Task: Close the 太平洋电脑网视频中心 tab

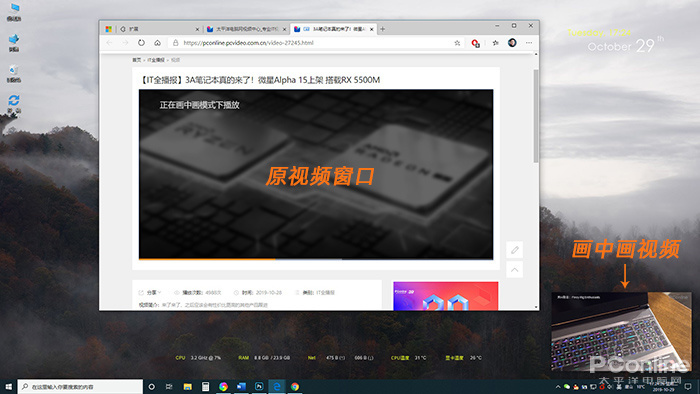Action: point(284,29)
